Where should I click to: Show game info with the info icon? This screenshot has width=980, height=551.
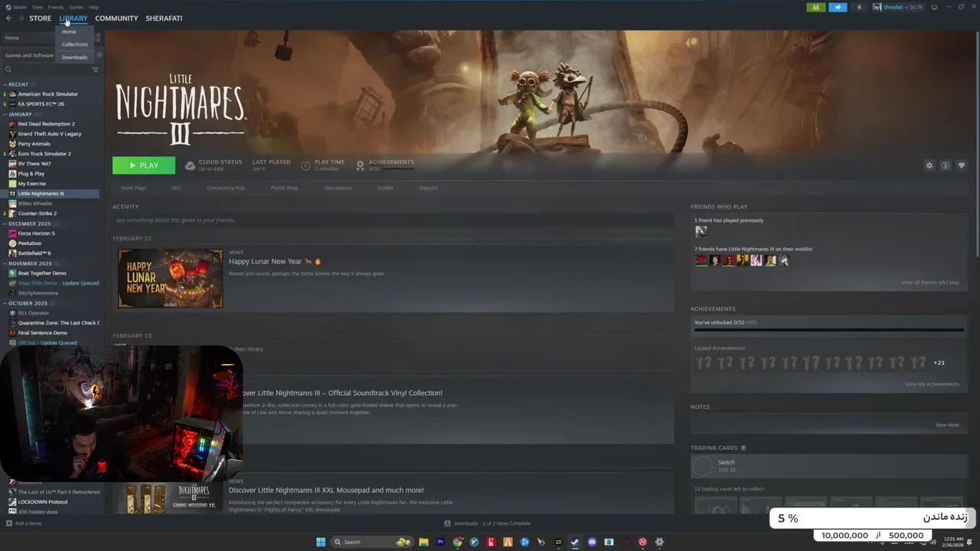[x=946, y=165]
